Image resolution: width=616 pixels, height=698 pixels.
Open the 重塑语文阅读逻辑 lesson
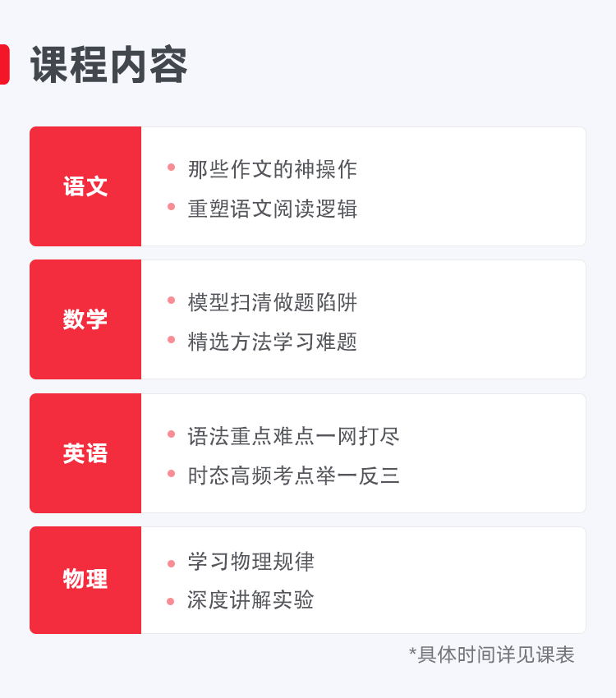[x=273, y=209]
